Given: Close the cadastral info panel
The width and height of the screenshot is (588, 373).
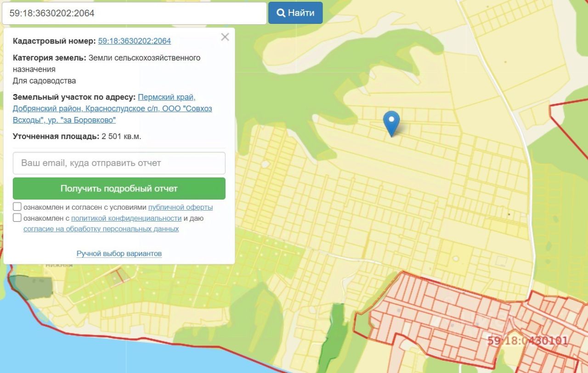Looking at the screenshot, I should click(x=225, y=37).
